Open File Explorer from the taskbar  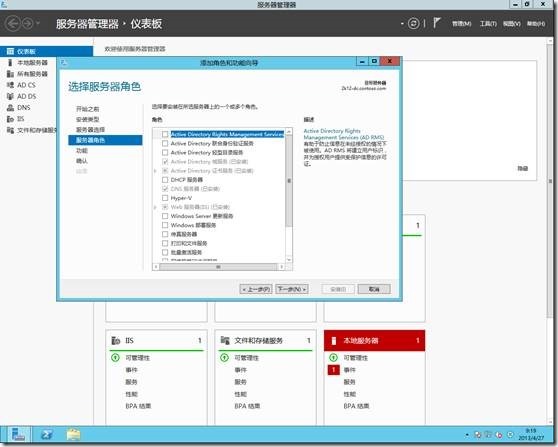pyautogui.click(x=74, y=435)
